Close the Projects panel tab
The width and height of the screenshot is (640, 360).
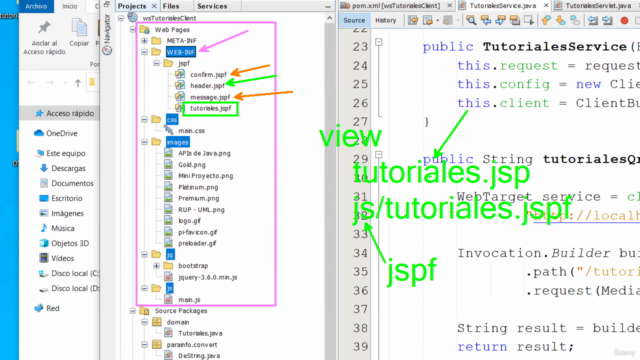coord(154,6)
